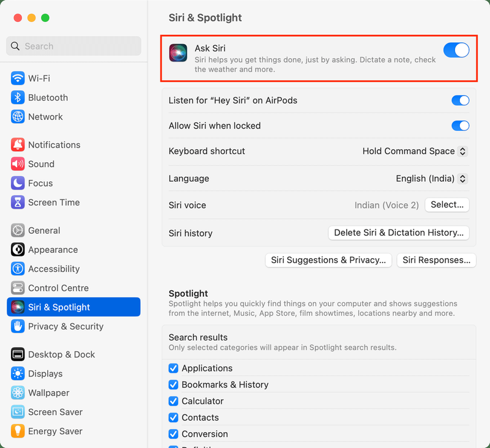Open Wi-Fi settings pane
490x448 pixels.
click(x=73, y=78)
